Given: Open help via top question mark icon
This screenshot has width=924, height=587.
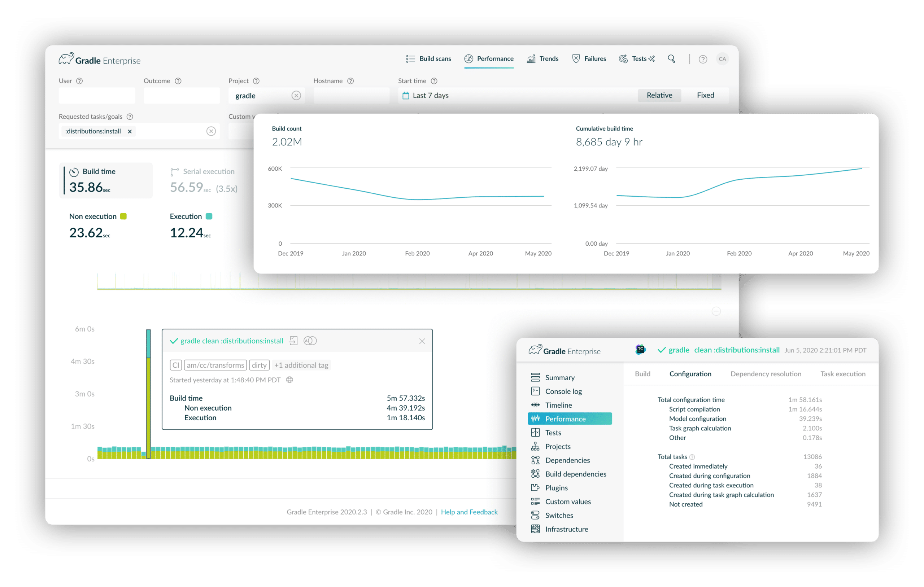Looking at the screenshot, I should point(703,59).
